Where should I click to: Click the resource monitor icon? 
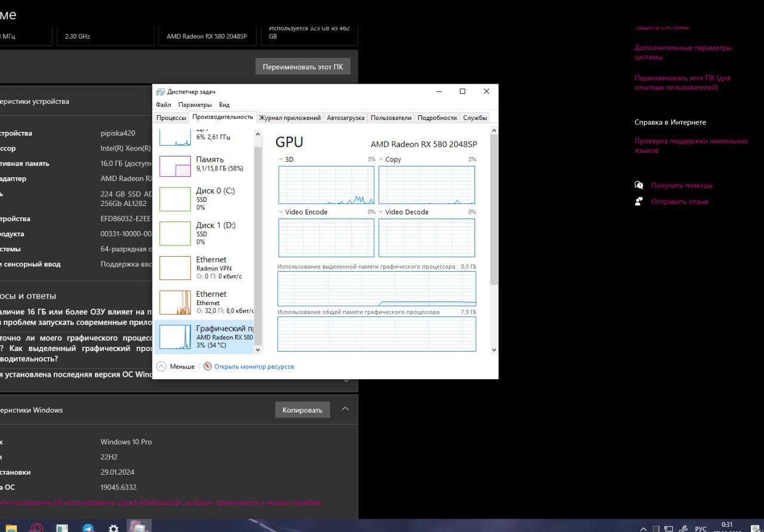point(207,367)
